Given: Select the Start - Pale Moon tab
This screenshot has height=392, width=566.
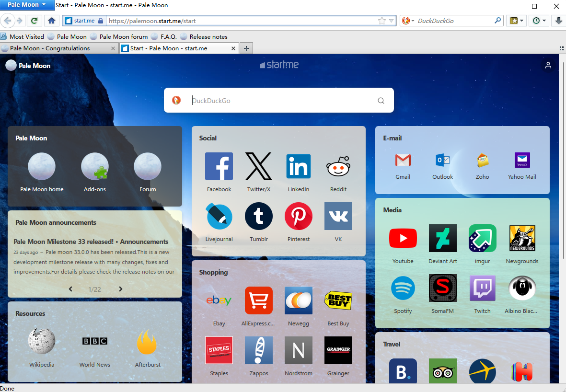Looking at the screenshot, I should [179, 48].
